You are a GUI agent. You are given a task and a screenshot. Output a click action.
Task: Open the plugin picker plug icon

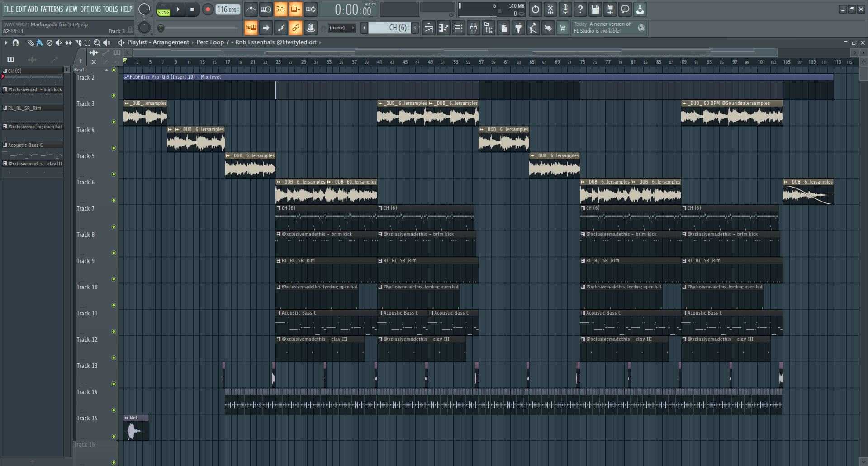[x=518, y=28]
